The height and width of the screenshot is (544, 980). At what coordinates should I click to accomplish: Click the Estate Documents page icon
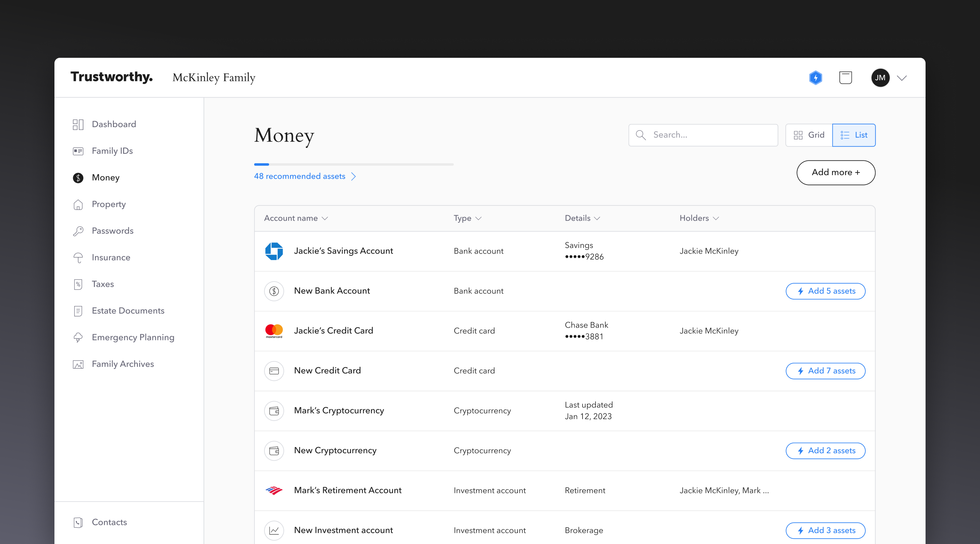point(78,310)
